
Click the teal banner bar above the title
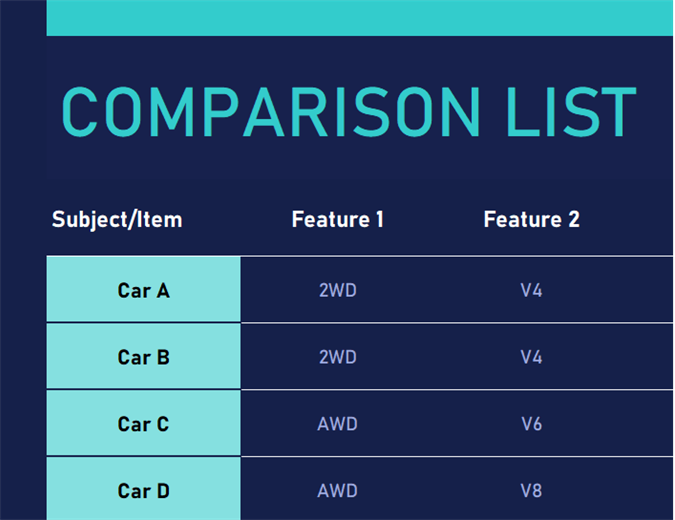click(x=360, y=17)
